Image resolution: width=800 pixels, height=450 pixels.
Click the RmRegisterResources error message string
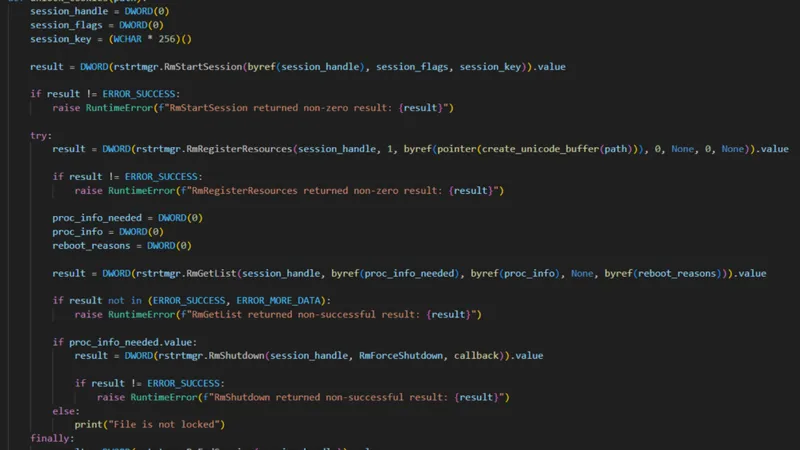[x=342, y=191]
